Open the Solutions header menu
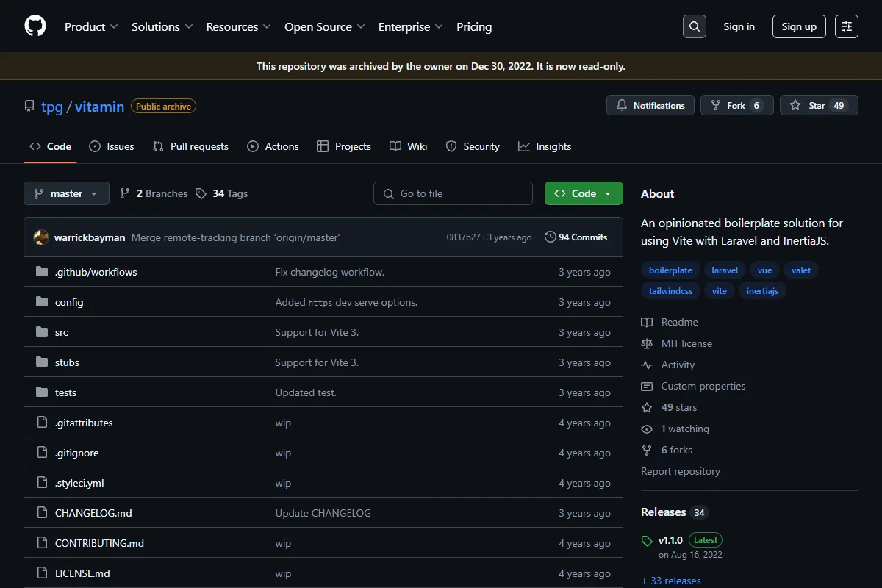The image size is (882, 588). 162,26
